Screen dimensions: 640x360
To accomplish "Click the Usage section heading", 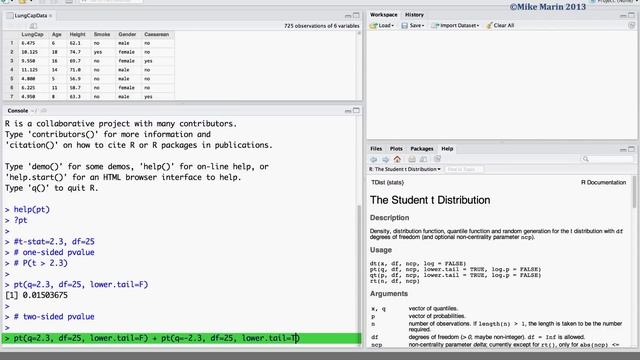I will pyautogui.click(x=381, y=250).
